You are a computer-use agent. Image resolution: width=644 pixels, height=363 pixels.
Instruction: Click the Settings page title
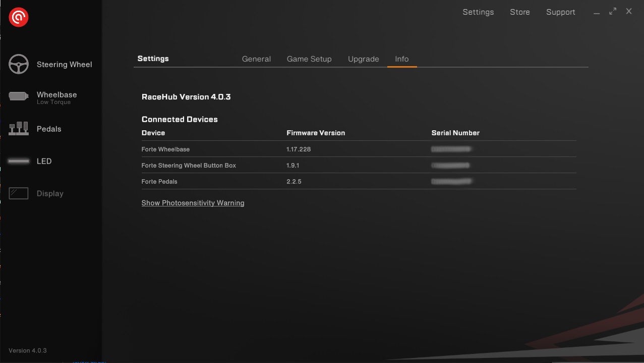(x=153, y=59)
